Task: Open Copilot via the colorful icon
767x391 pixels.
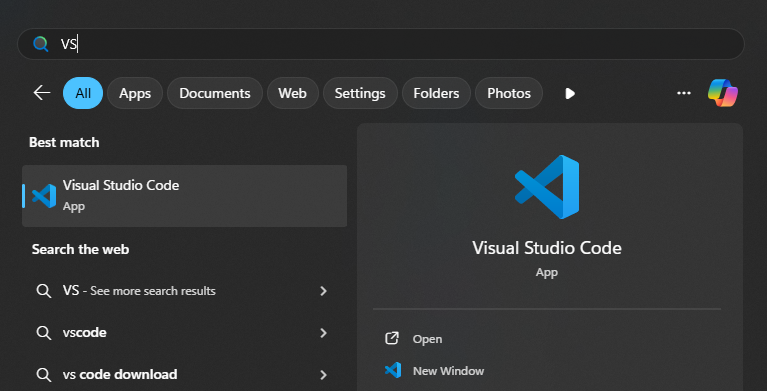Action: 722,92
